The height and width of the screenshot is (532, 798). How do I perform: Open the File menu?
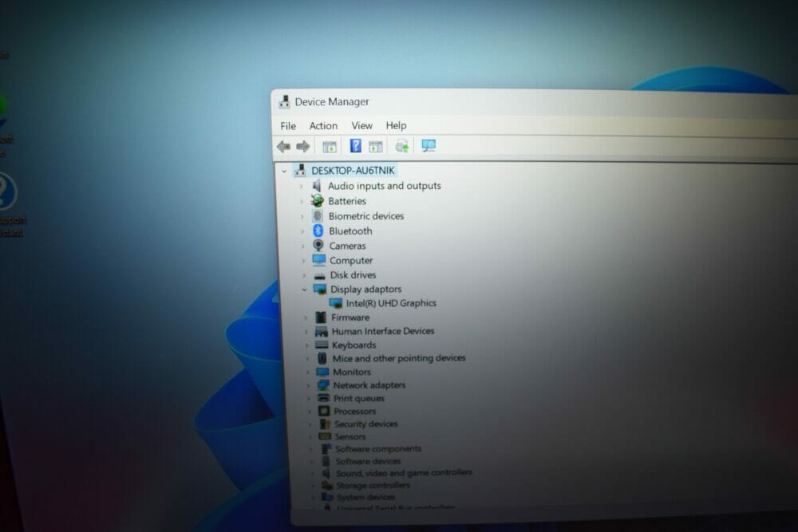(x=288, y=126)
